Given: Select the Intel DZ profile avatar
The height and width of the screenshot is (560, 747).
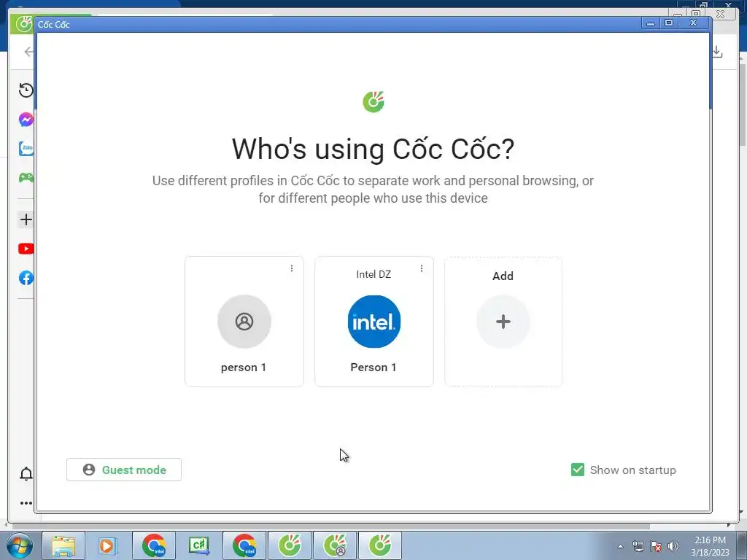Looking at the screenshot, I should 374,322.
